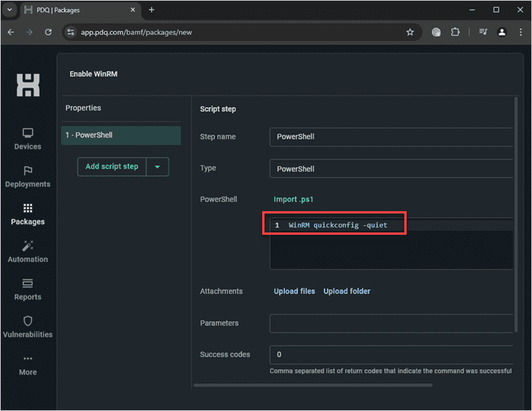The height and width of the screenshot is (411, 532).
Task: Open the Reports section
Action: point(28,289)
